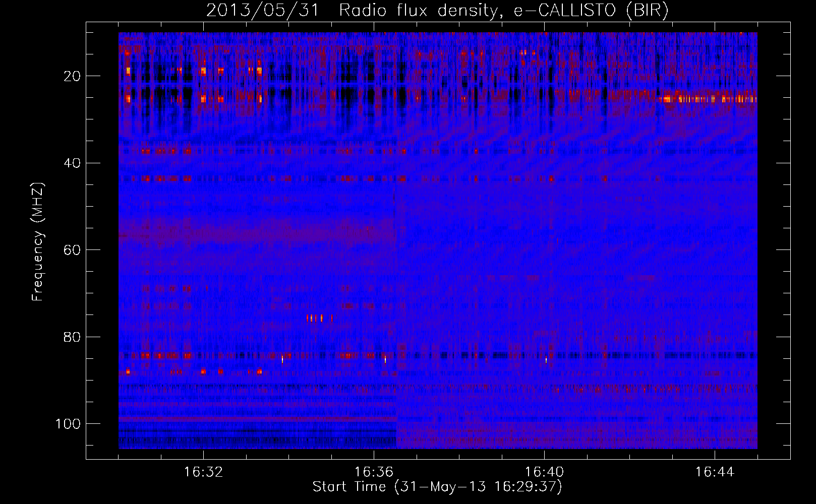816x504 pixels.
Task: Click the 60 MHz frequency tick label
Action: click(73, 250)
